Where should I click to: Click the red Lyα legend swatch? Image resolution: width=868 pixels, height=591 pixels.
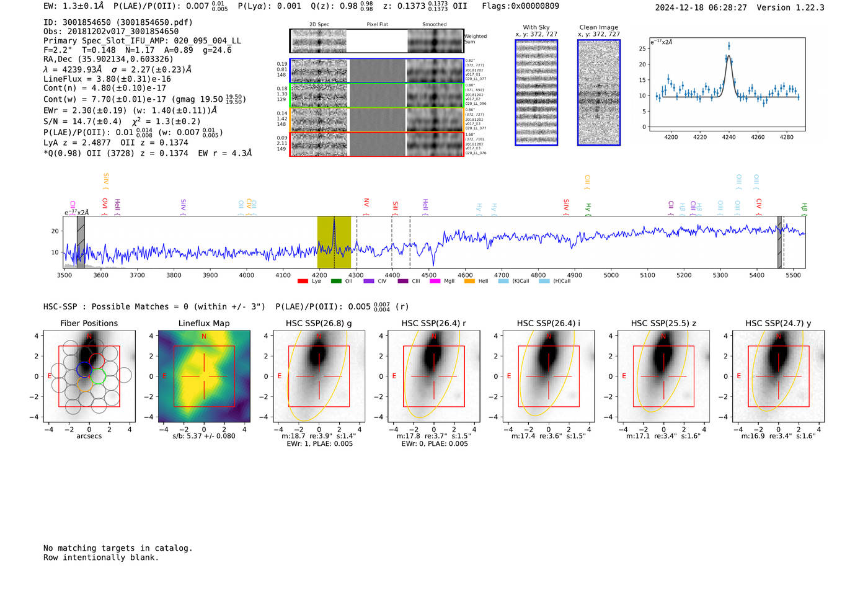click(x=303, y=281)
